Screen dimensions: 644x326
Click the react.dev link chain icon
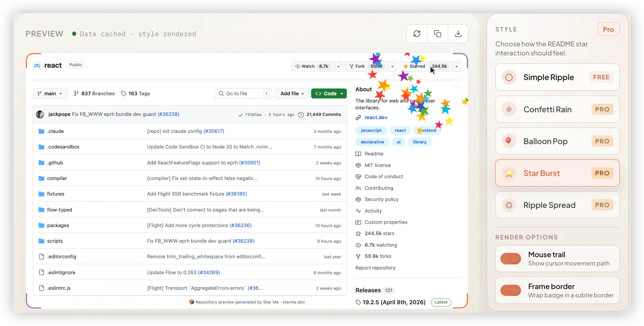coord(358,118)
